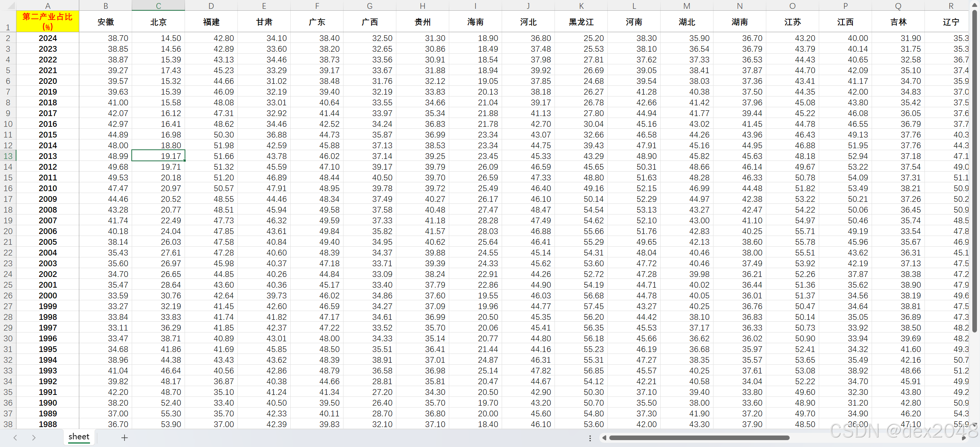Click the add new sheet plus icon
980x447 pixels.
tap(124, 437)
